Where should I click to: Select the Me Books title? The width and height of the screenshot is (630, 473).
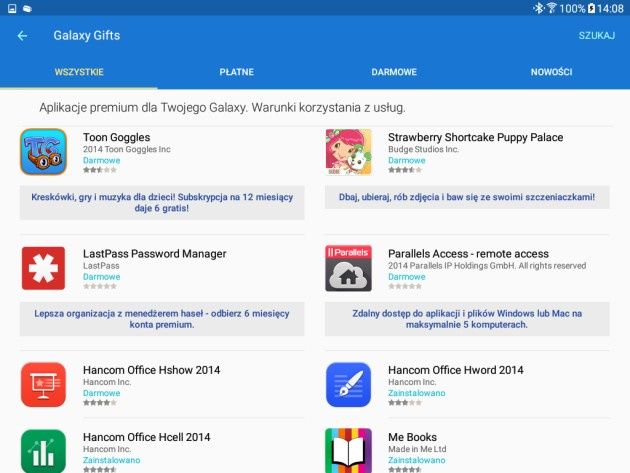(412, 437)
